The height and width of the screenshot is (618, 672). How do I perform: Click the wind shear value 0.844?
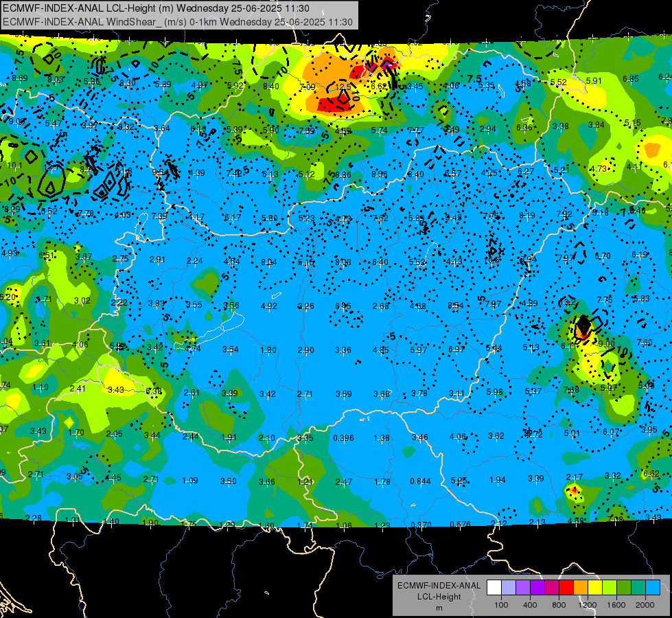pyautogui.click(x=420, y=481)
